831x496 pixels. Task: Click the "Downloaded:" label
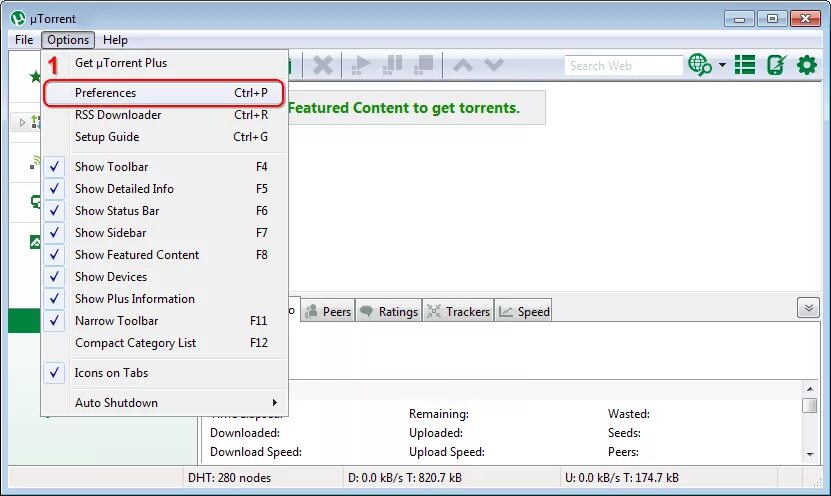click(245, 433)
